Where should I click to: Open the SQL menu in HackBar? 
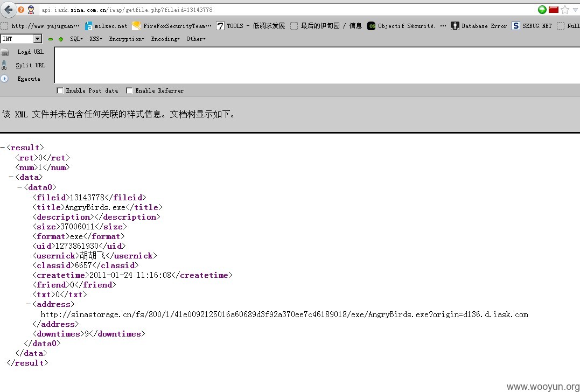pyautogui.click(x=76, y=39)
